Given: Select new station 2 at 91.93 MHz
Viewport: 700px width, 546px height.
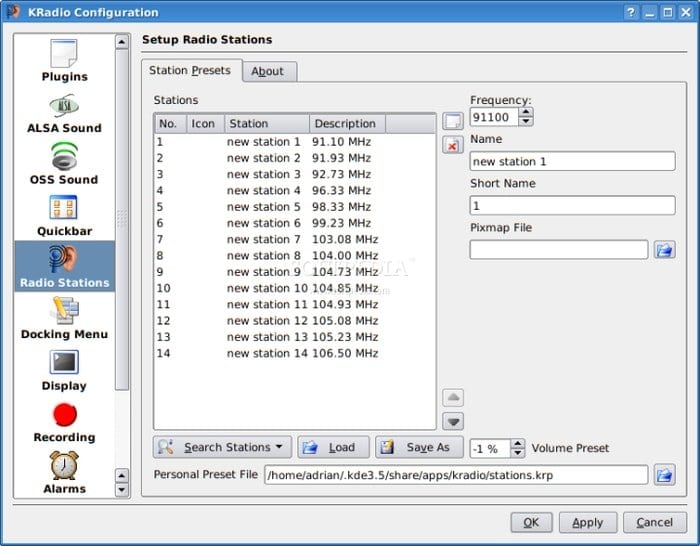Looking at the screenshot, I should [x=295, y=158].
